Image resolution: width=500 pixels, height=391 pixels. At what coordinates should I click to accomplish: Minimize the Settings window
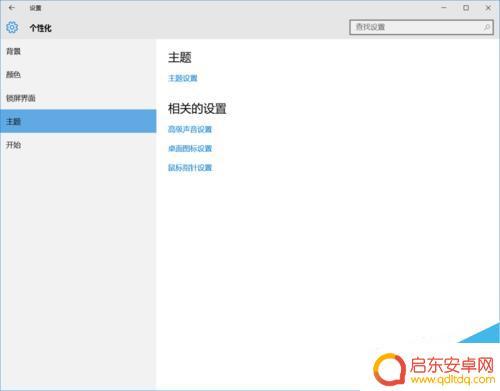(x=444, y=8)
